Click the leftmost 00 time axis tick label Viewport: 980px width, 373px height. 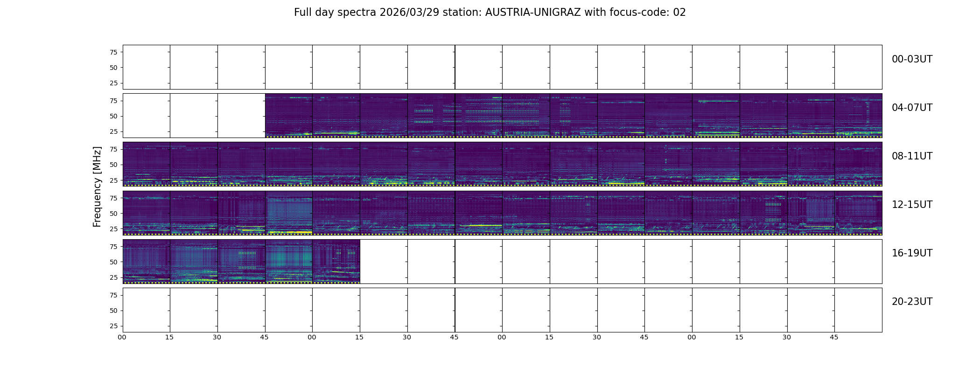click(122, 337)
